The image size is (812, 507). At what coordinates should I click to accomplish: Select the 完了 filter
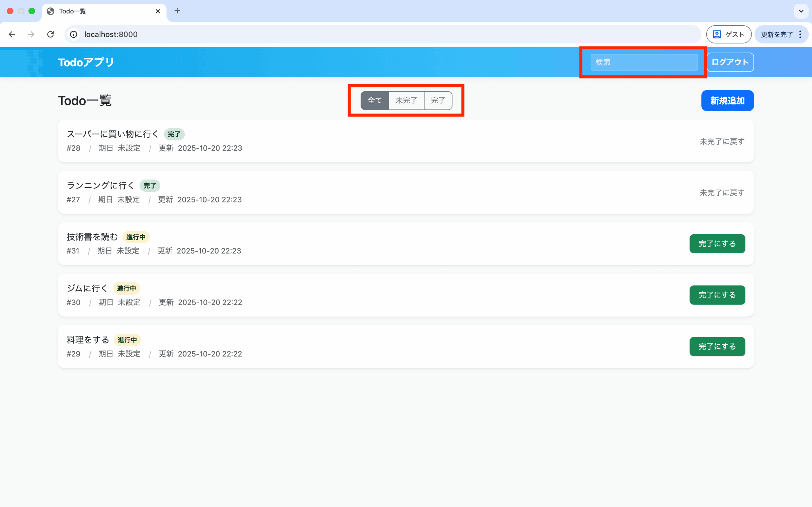tap(438, 100)
